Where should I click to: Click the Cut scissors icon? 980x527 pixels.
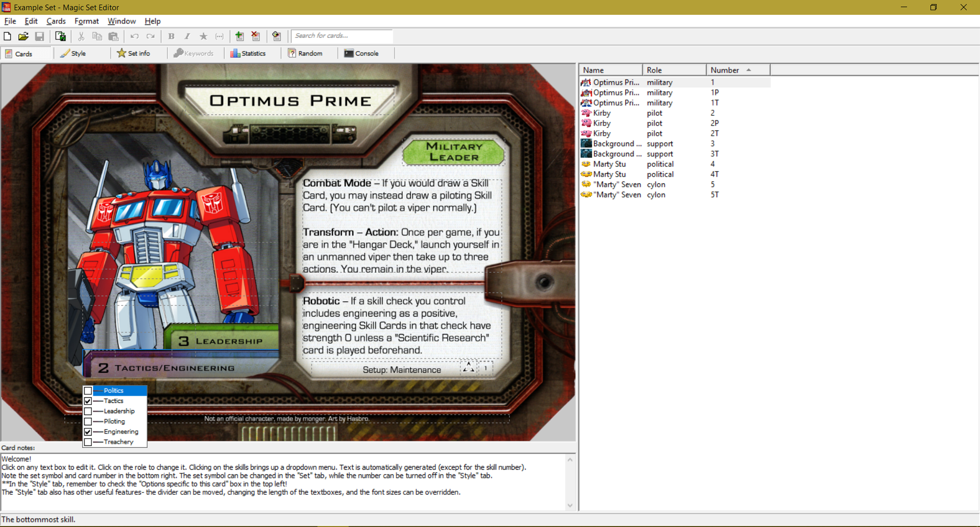(x=81, y=36)
